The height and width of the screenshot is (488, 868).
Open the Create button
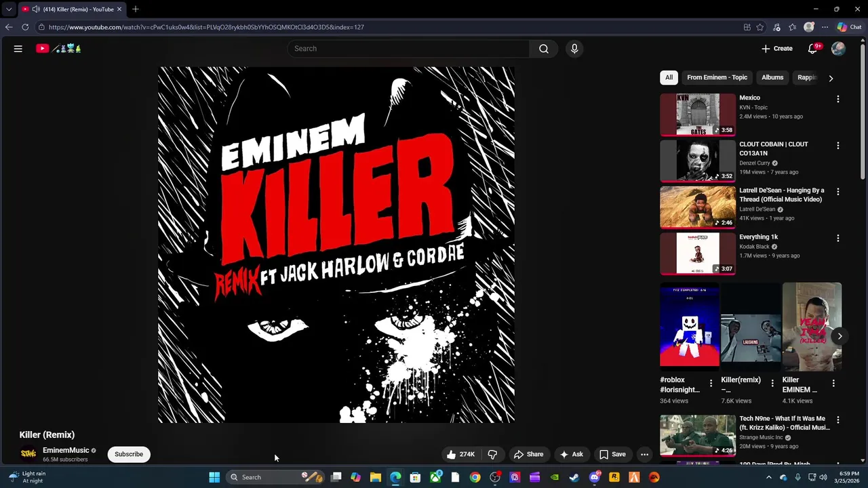(x=777, y=49)
